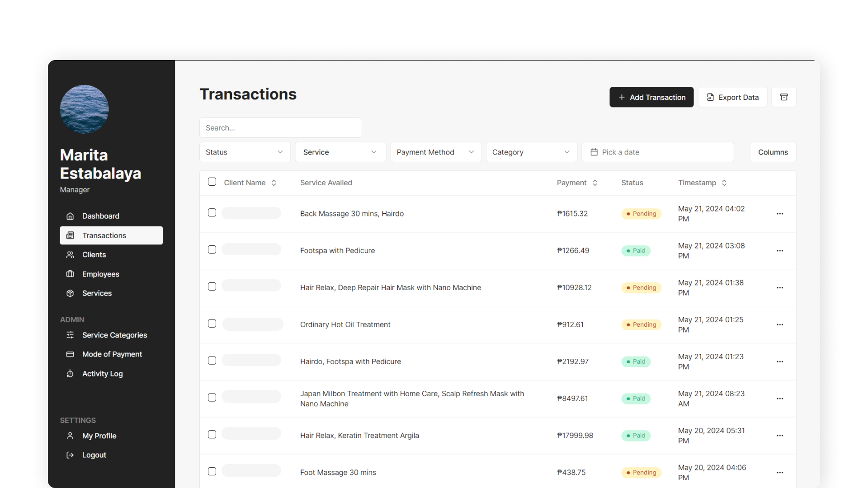Open Activity Log from admin menu

pyautogui.click(x=102, y=374)
